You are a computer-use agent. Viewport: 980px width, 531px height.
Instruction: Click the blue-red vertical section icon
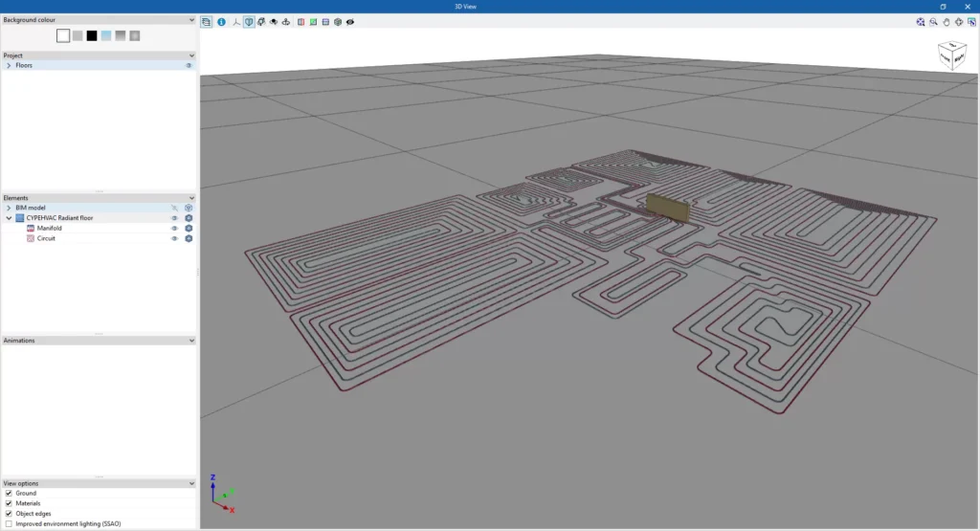tap(301, 22)
